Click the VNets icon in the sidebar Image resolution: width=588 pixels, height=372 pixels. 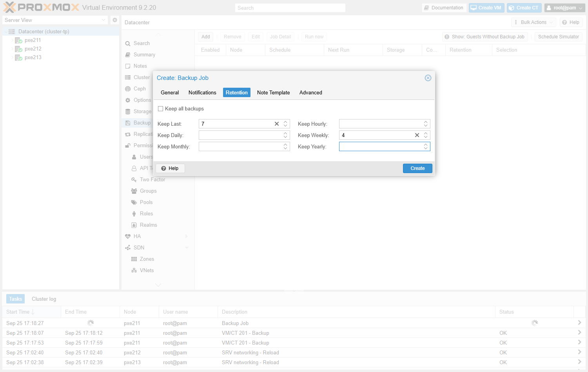(134, 271)
